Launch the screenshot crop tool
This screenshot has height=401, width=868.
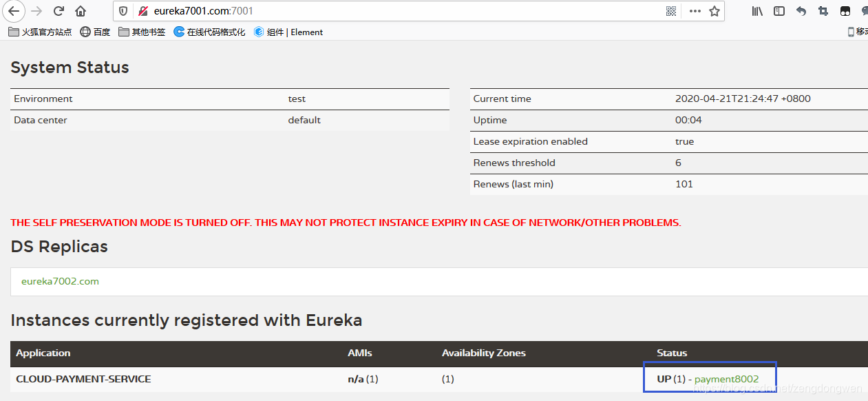823,11
